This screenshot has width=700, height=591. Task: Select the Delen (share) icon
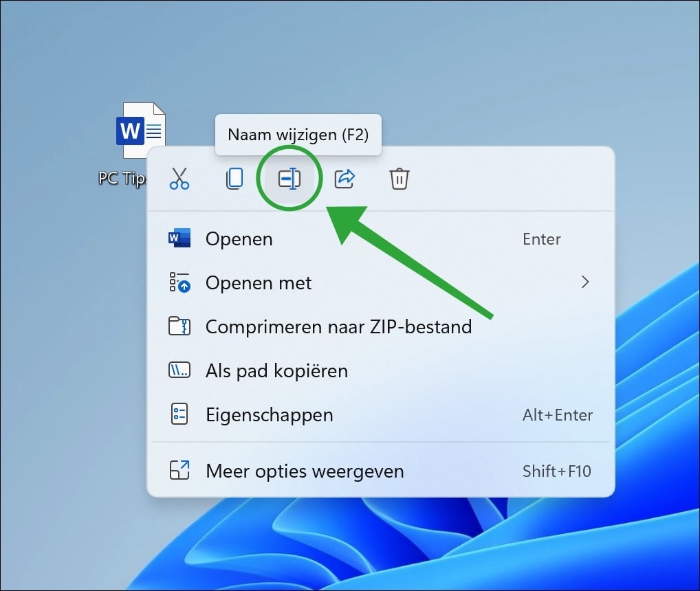pyautogui.click(x=344, y=178)
